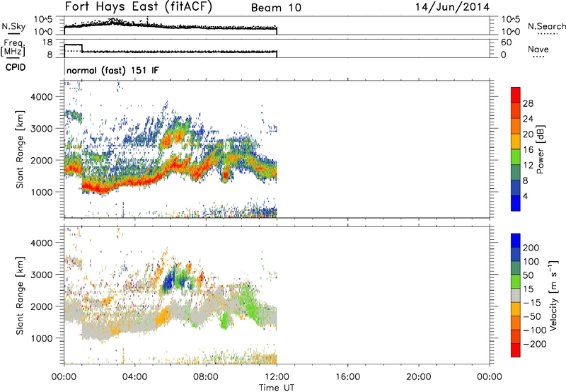Click Power colorbar segment between 20 and 24

516,126
